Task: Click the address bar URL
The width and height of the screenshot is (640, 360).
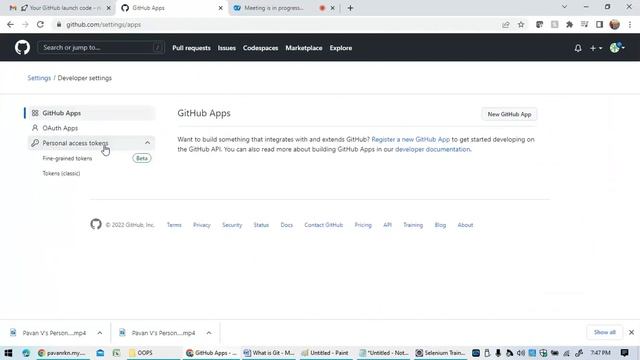Action: tap(103, 24)
